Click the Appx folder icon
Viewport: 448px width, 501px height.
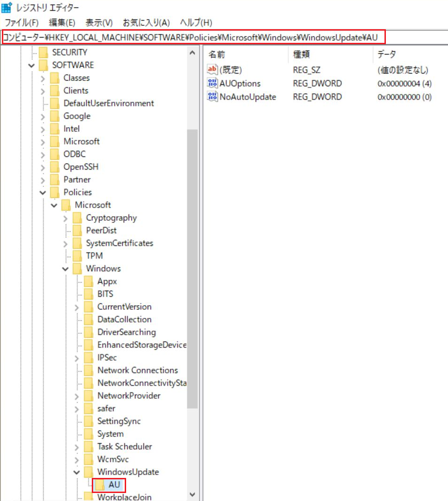(x=89, y=282)
